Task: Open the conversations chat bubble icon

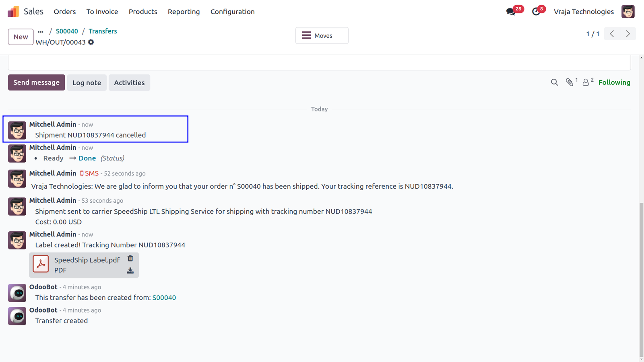Action: point(511,12)
